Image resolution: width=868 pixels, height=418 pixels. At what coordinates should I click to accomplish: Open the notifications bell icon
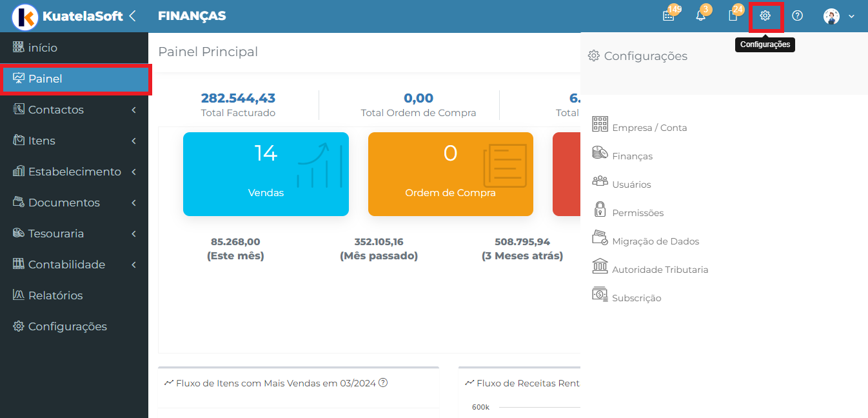701,15
